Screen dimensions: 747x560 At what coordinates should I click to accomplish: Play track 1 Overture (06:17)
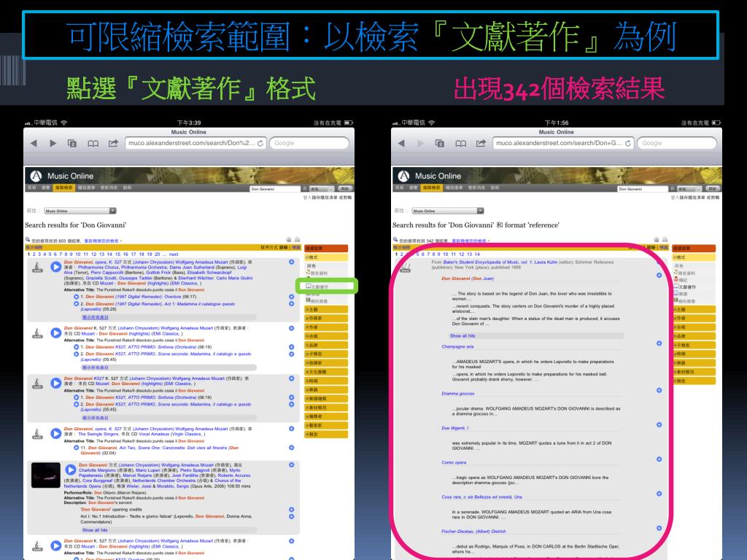point(76,297)
